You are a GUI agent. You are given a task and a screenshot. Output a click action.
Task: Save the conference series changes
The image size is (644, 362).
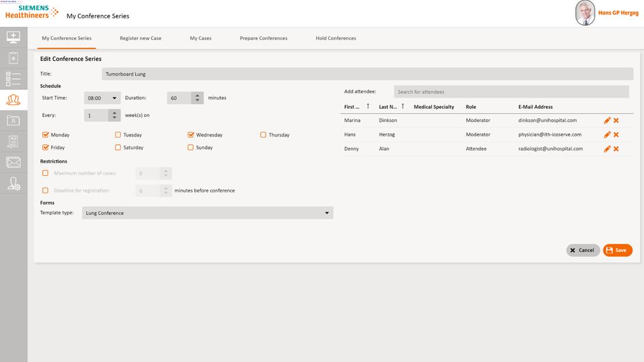point(617,250)
